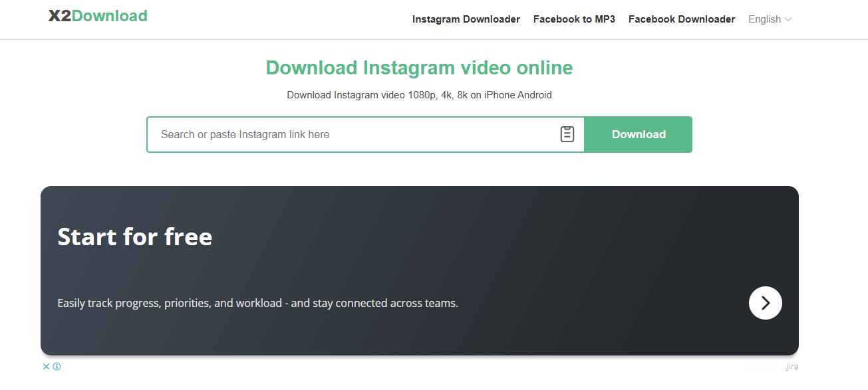Click the clipboard paste icon
Viewport: 868px width, 390px height.
pos(567,134)
